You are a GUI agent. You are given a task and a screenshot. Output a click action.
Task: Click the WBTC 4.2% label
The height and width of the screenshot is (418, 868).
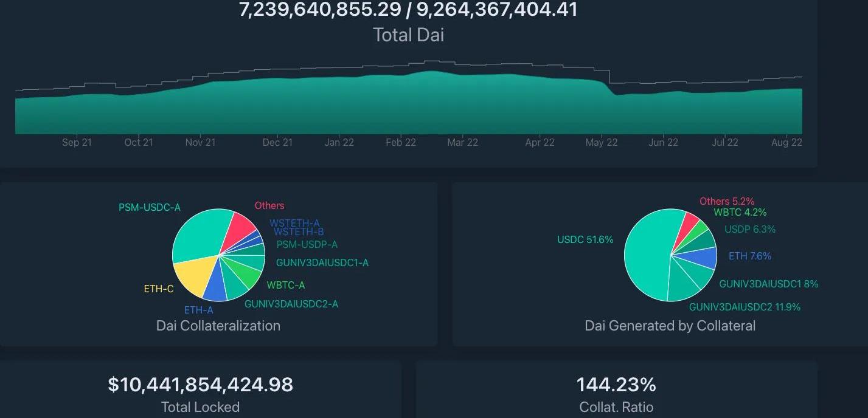[740, 212]
